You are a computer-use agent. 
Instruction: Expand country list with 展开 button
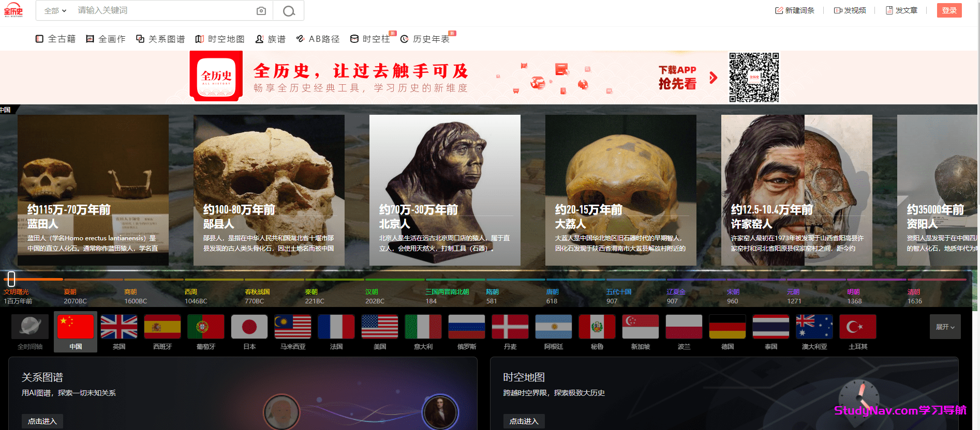pyautogui.click(x=945, y=327)
